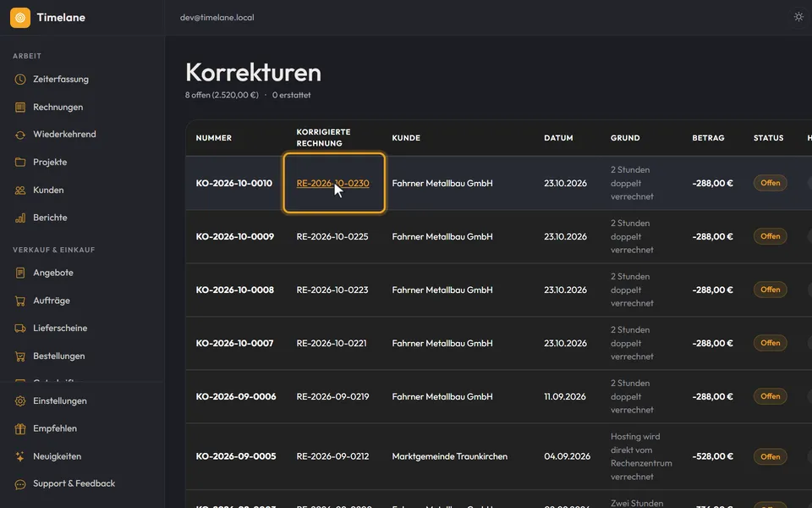Click the date 11.09.2026
Viewport: 812px width, 508px height.
pyautogui.click(x=564, y=396)
